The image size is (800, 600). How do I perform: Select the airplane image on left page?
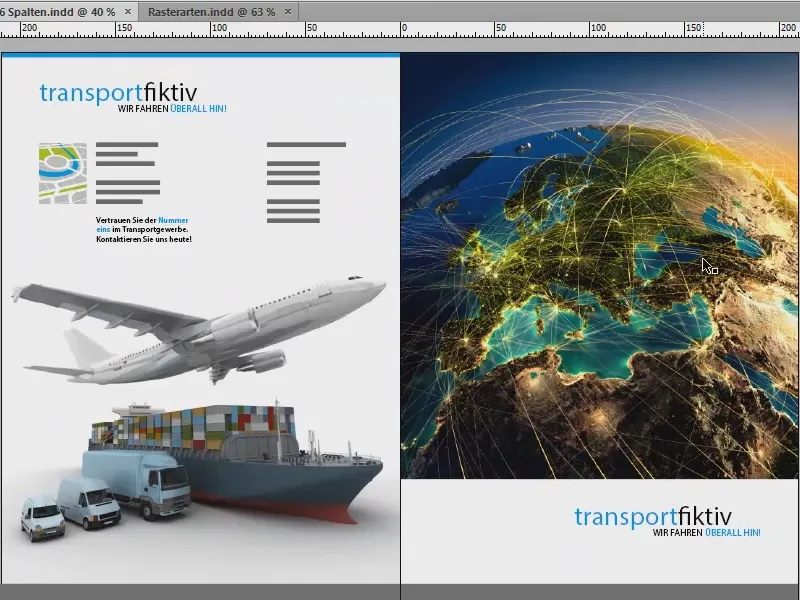[x=199, y=332]
